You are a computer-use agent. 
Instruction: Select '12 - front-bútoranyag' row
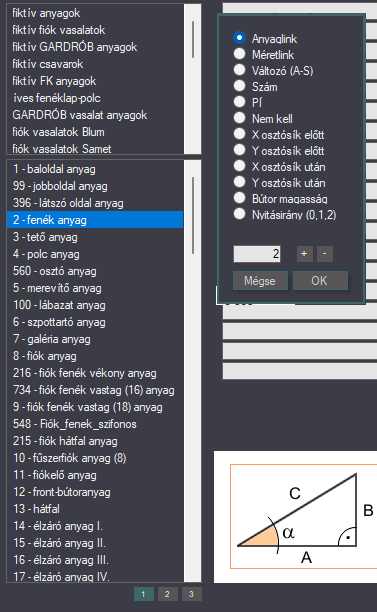[95, 492]
